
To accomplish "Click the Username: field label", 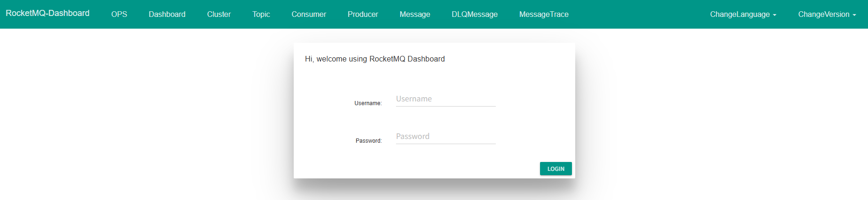I will [368, 103].
